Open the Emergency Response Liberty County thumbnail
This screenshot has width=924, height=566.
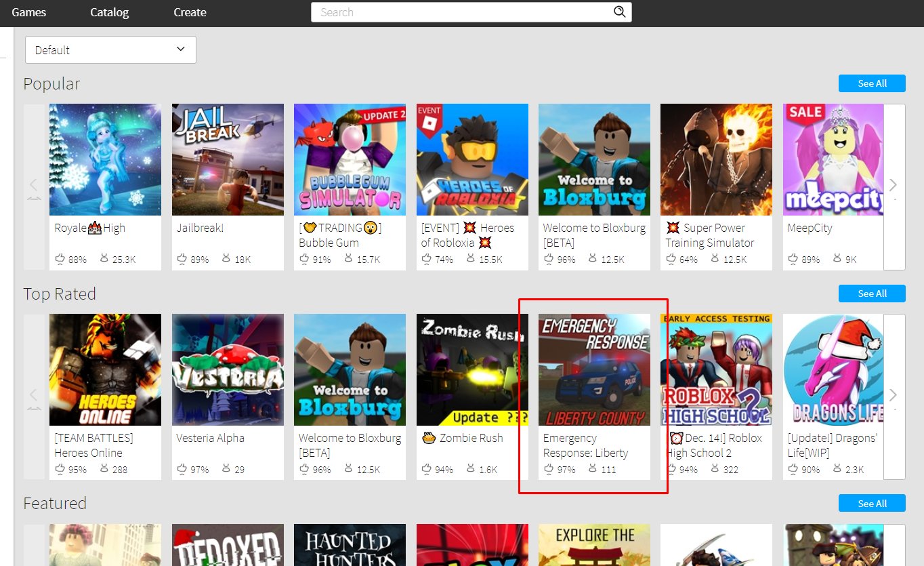pyautogui.click(x=595, y=369)
